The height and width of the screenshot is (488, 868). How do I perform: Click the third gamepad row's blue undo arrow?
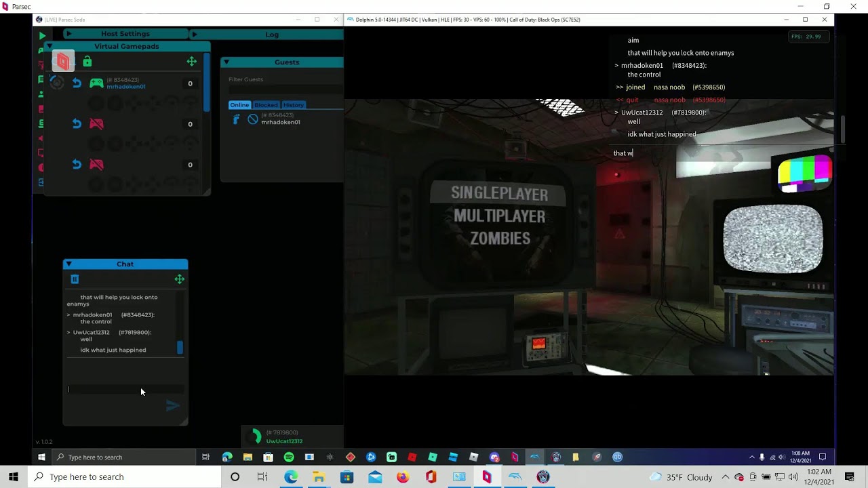(x=77, y=165)
